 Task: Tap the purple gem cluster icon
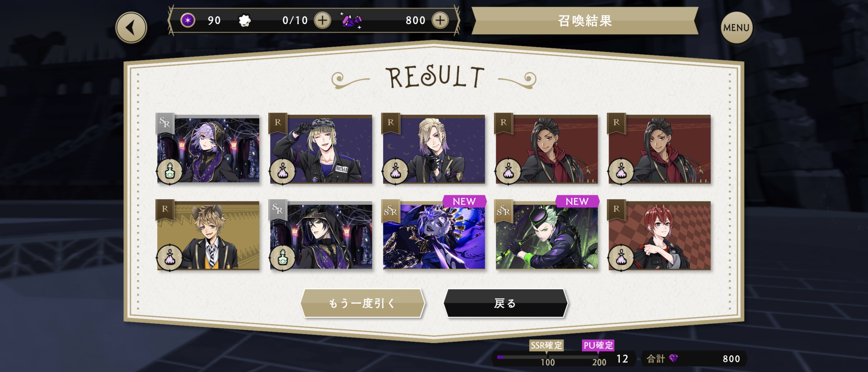(x=351, y=21)
